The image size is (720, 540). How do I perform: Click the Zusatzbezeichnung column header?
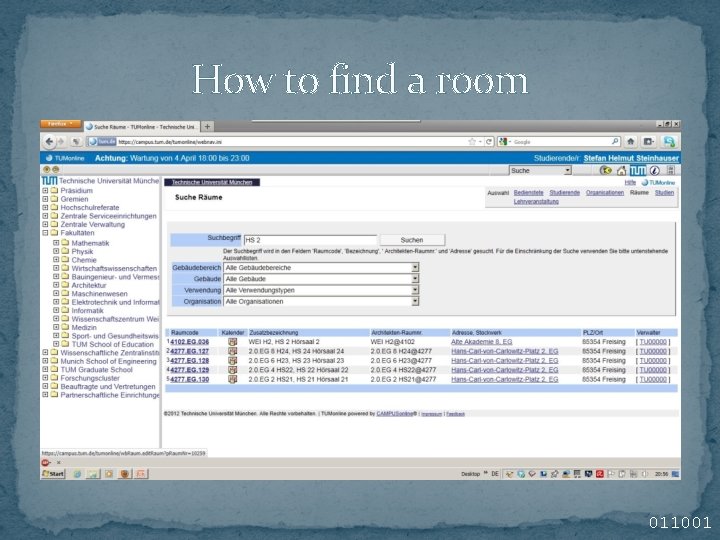274,333
